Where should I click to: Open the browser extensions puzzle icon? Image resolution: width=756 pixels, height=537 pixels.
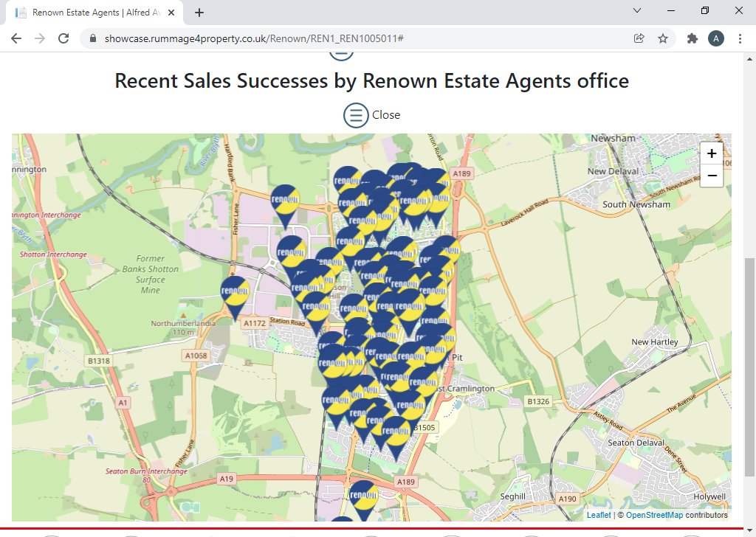(x=692, y=38)
